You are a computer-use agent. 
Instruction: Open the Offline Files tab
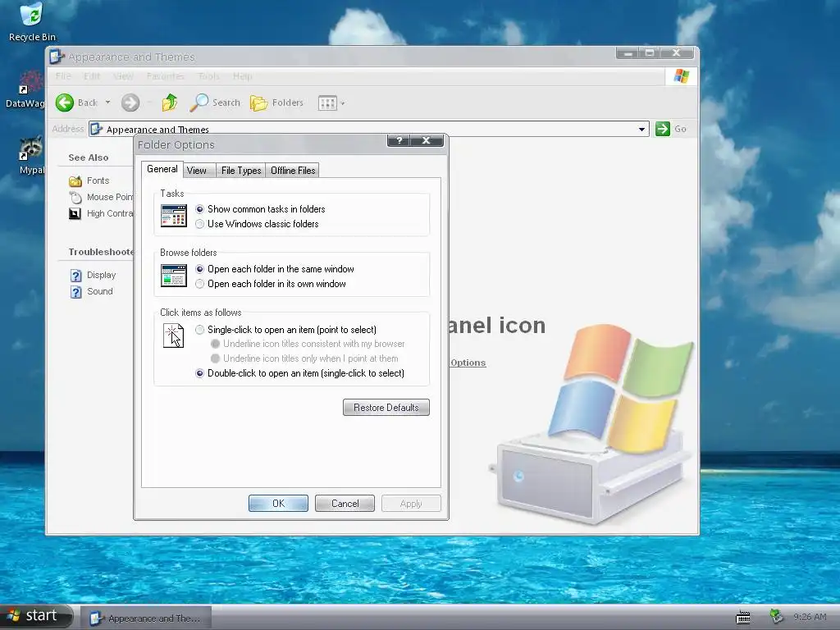293,171
